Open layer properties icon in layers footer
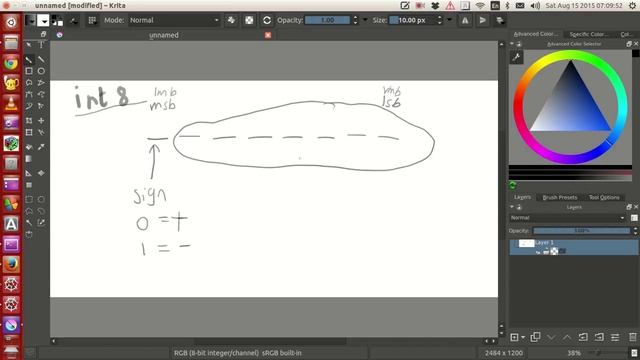640x360 pixels. pos(615,337)
